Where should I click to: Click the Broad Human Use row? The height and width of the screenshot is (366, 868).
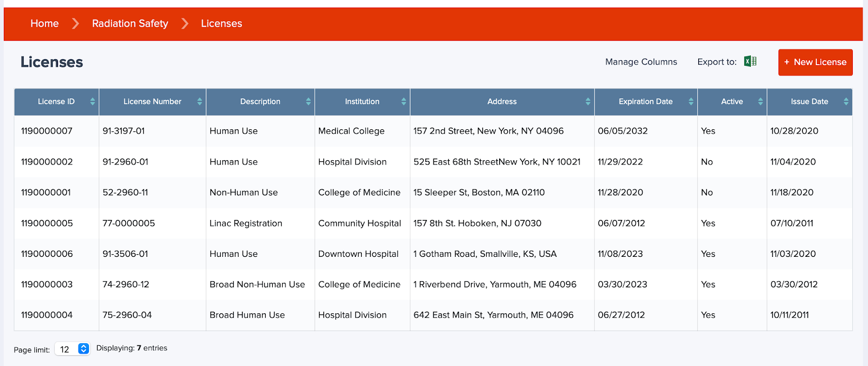[x=247, y=315]
